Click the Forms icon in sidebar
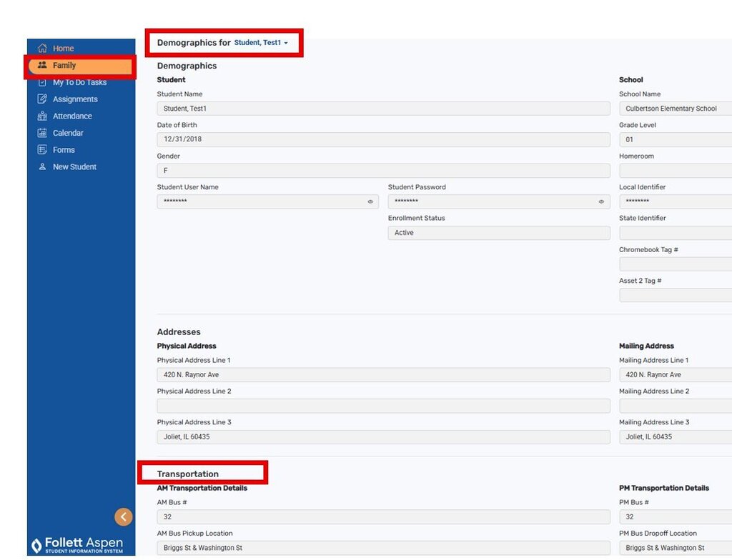 (x=42, y=150)
